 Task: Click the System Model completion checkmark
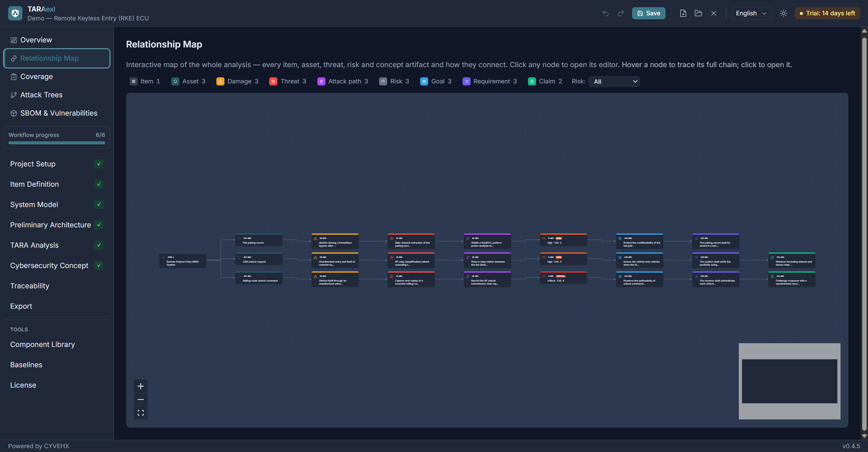(99, 204)
